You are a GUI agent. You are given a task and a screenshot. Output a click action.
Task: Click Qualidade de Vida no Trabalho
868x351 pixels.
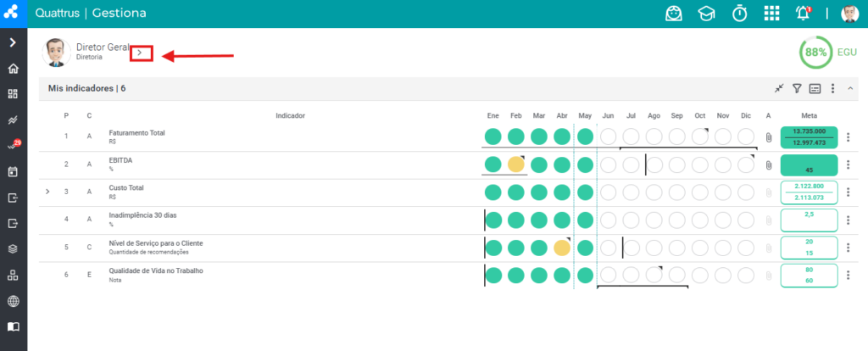[156, 270]
